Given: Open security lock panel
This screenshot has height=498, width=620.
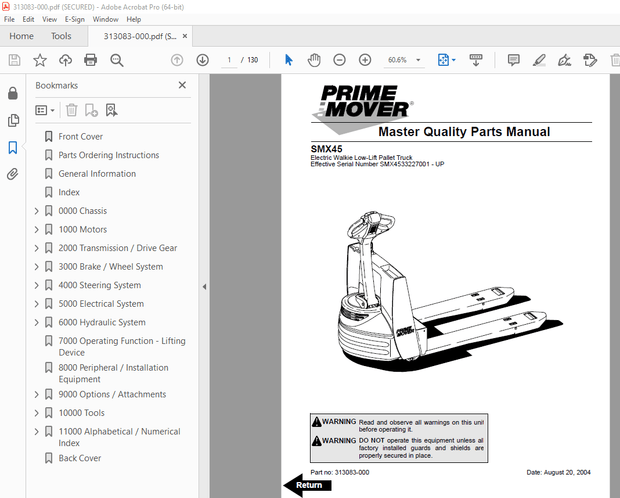Looking at the screenshot, I should (13, 93).
